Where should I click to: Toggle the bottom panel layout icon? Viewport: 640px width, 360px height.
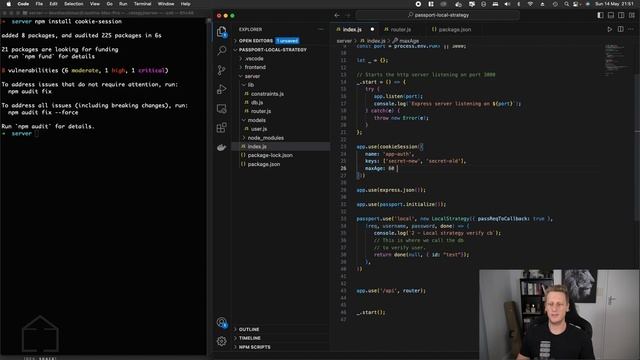click(x=611, y=15)
